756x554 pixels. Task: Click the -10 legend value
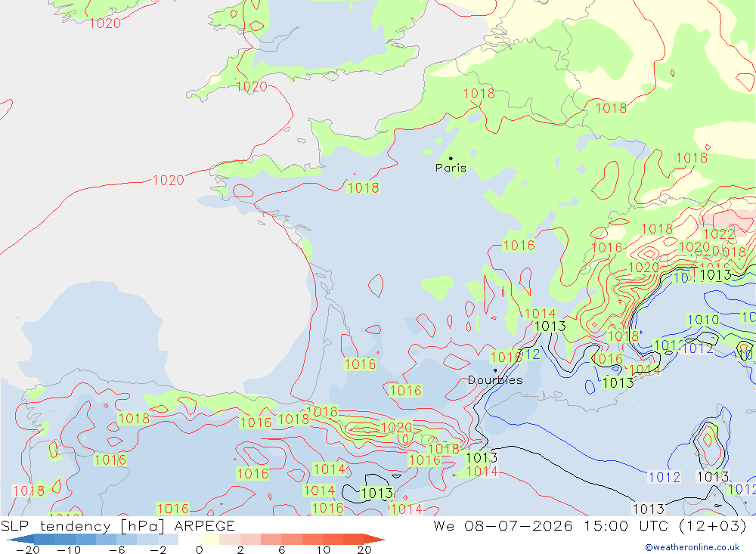pos(69,550)
